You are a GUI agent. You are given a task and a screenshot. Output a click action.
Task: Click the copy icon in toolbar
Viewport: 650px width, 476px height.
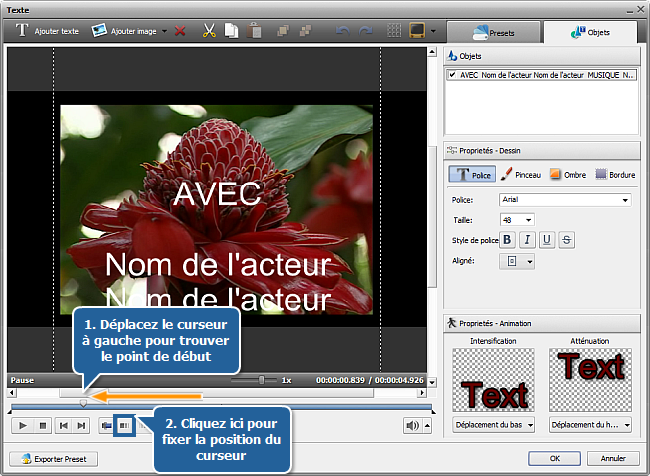point(230,32)
